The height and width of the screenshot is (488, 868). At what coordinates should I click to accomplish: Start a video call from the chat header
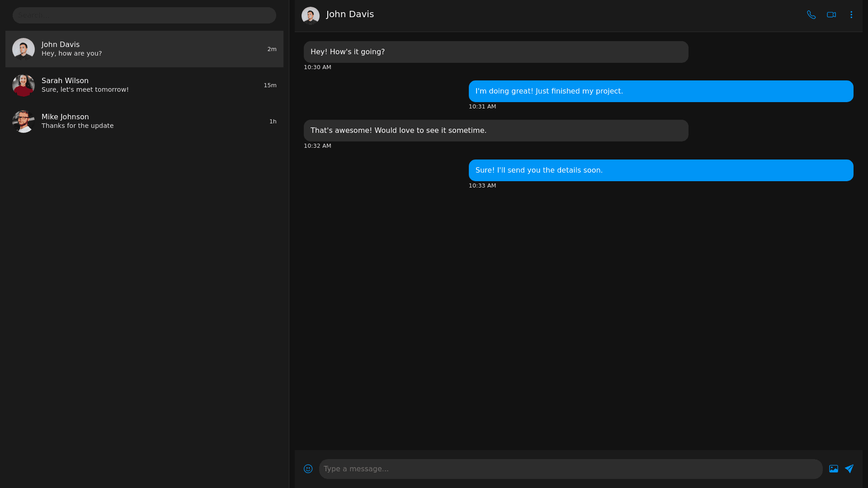831,15
